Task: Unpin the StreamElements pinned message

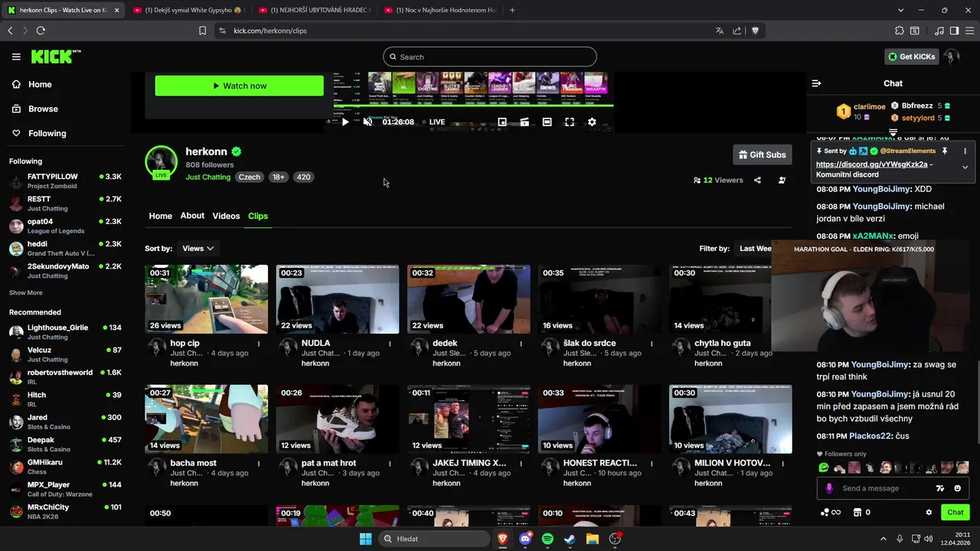Action: (945, 152)
